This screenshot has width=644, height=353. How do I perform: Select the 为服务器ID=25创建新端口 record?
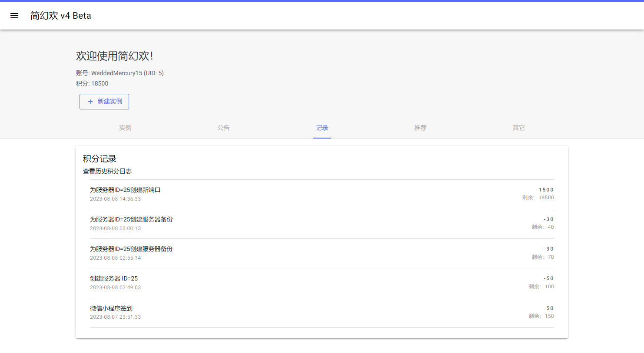point(125,190)
